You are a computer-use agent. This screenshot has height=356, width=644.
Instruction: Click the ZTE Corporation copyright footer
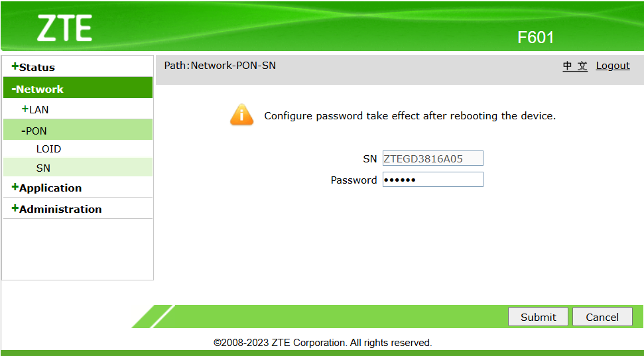tap(323, 343)
